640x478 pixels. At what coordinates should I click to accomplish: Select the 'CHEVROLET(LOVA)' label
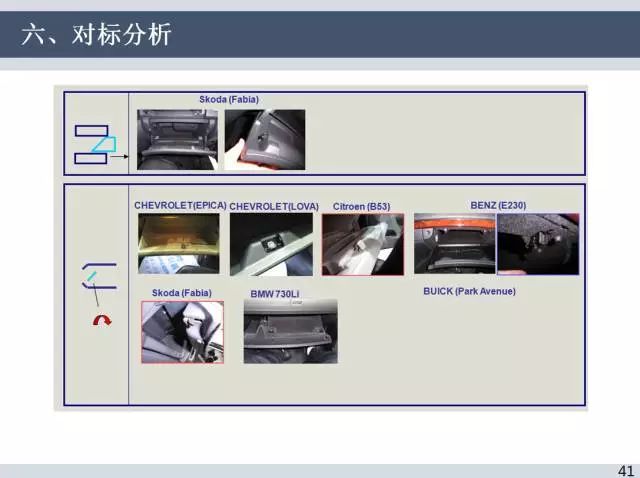point(274,207)
